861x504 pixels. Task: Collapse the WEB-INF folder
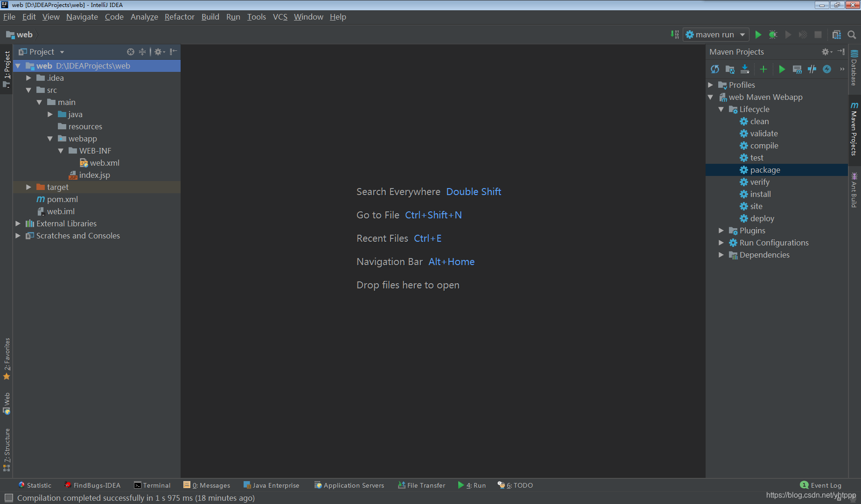[x=61, y=151]
